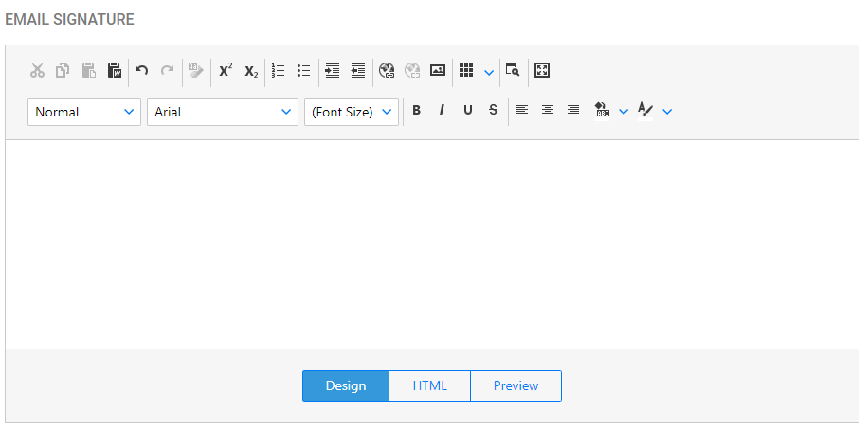Image resolution: width=868 pixels, height=430 pixels.
Task: Click the find and replace icon
Action: (x=513, y=70)
